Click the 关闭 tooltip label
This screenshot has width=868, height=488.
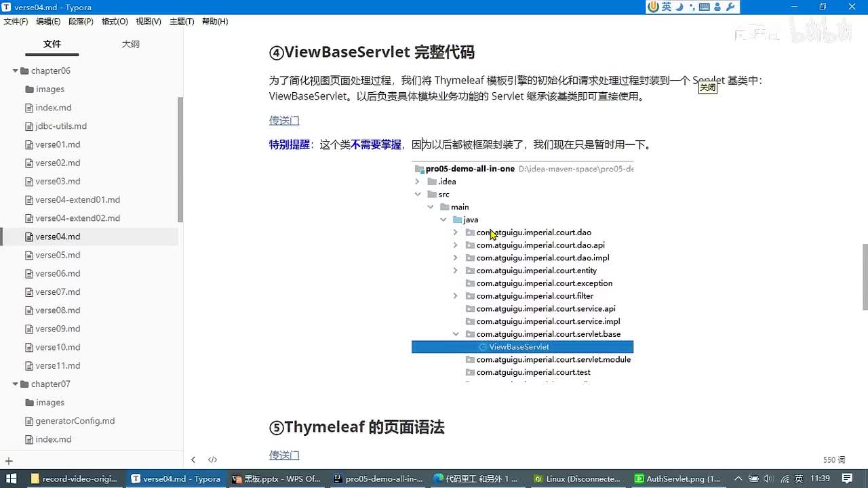coord(707,87)
